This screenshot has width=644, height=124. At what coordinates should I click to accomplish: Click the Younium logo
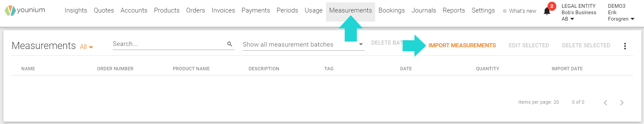click(25, 10)
